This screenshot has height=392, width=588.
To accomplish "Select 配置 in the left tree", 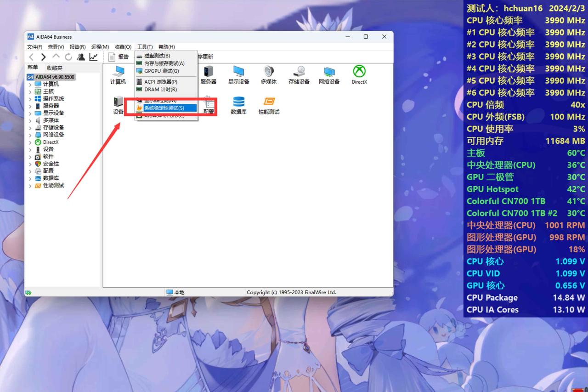I will pos(48,171).
